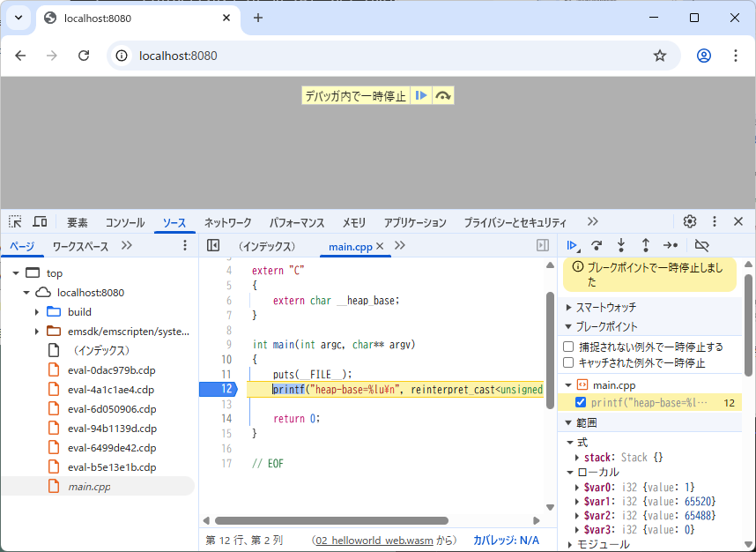Open tab search dropdown
756x552 pixels.
(19, 18)
